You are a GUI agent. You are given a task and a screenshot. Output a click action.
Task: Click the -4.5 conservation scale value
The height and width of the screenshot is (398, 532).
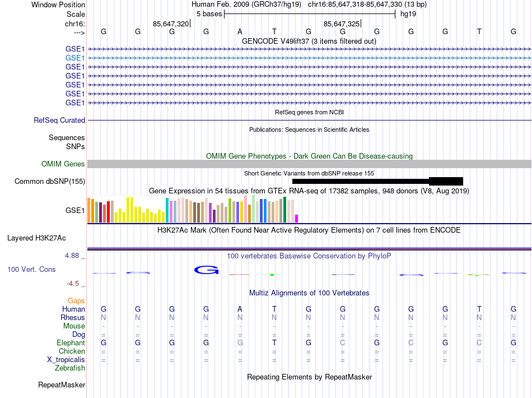pyautogui.click(x=73, y=283)
